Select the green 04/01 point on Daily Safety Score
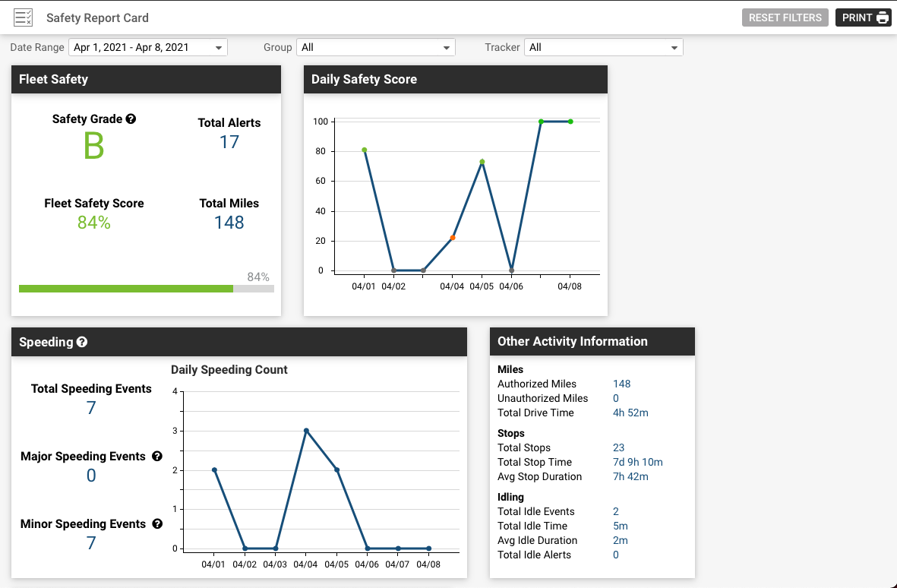Screen dimensions: 897x588 point(365,150)
